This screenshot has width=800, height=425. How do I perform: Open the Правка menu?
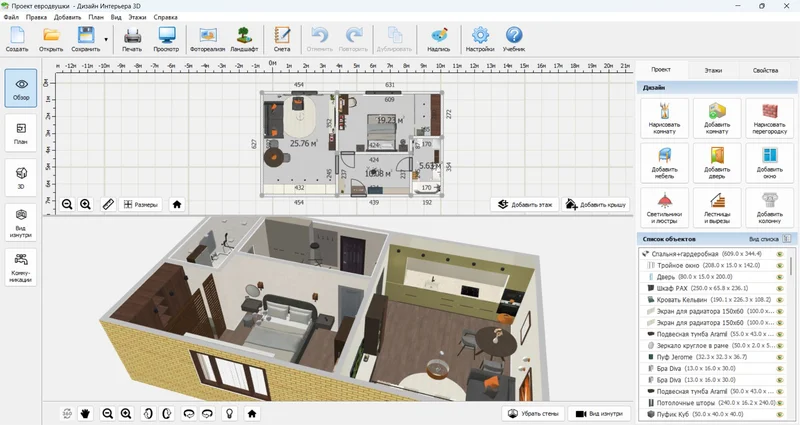pos(36,17)
